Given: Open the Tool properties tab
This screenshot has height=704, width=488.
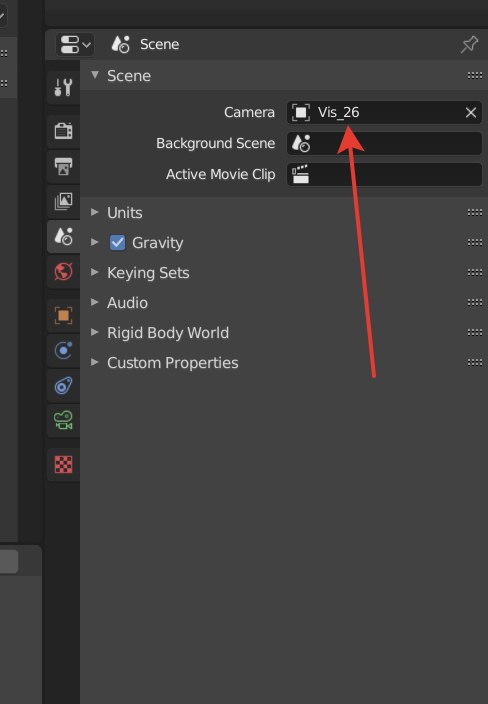Looking at the screenshot, I should [63, 87].
